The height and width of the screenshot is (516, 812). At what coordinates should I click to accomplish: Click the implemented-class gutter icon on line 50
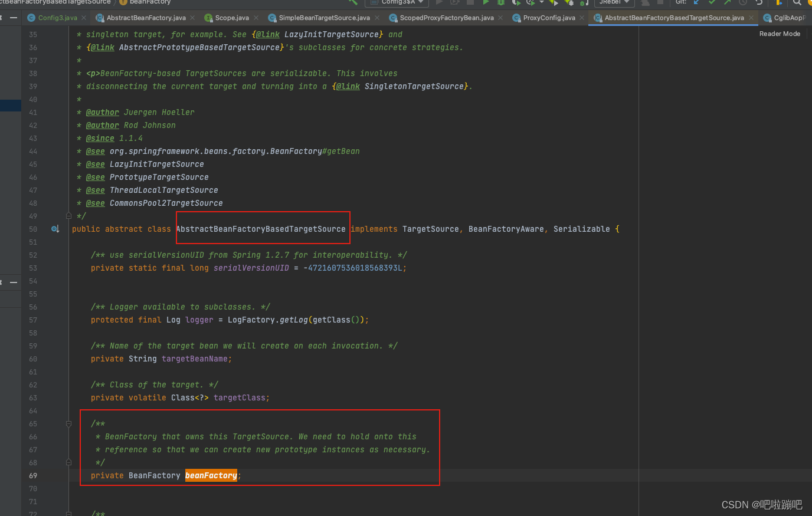coord(55,229)
